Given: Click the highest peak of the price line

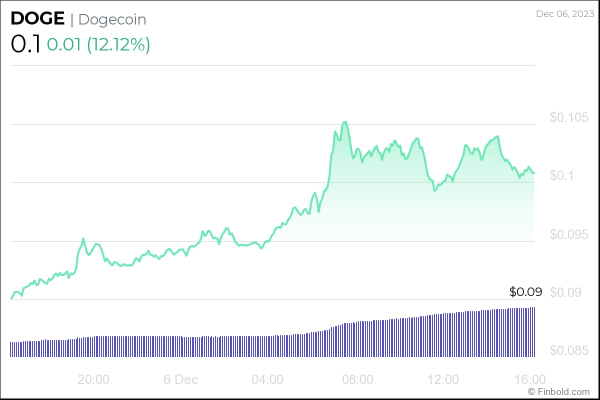Looking at the screenshot, I should (x=345, y=122).
